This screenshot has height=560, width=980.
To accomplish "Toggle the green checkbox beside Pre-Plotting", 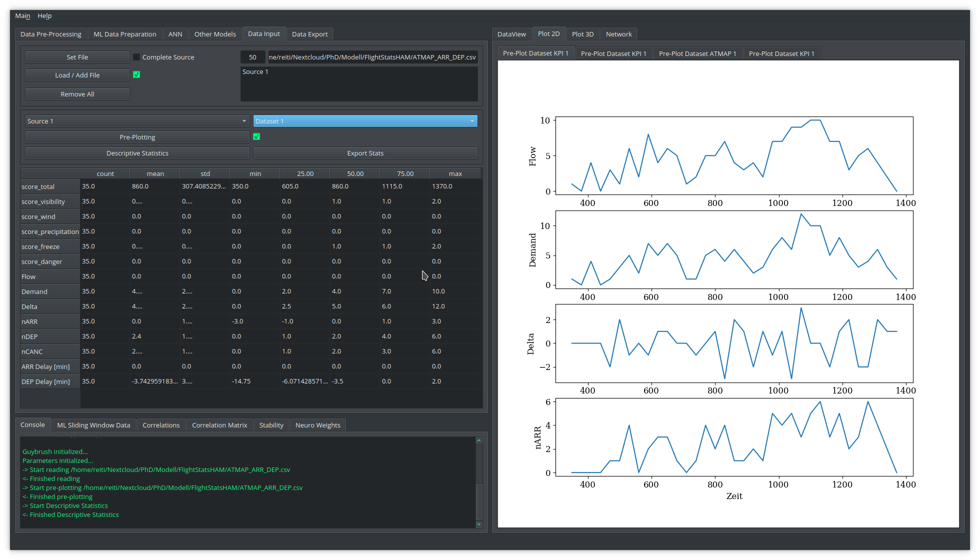I will (x=256, y=137).
